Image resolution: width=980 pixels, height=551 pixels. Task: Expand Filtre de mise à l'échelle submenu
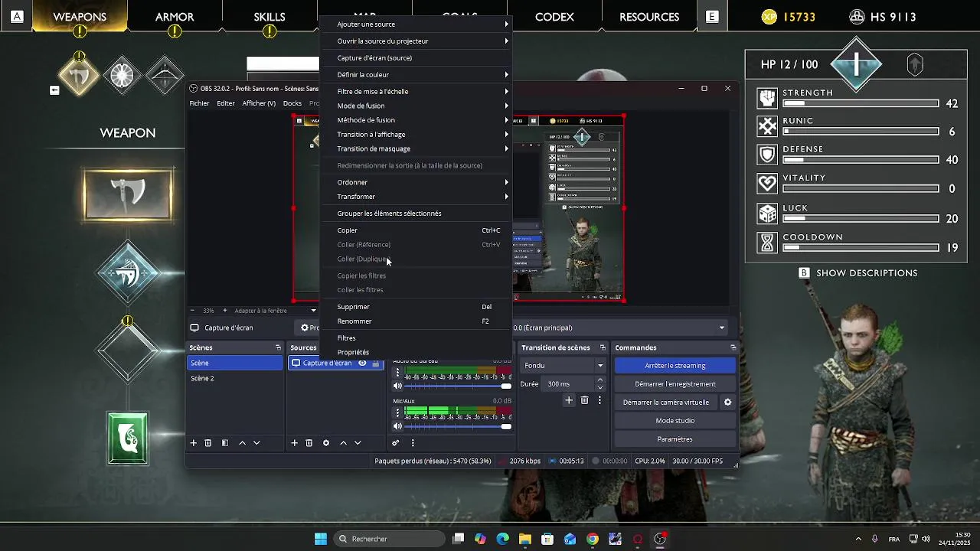click(416, 92)
